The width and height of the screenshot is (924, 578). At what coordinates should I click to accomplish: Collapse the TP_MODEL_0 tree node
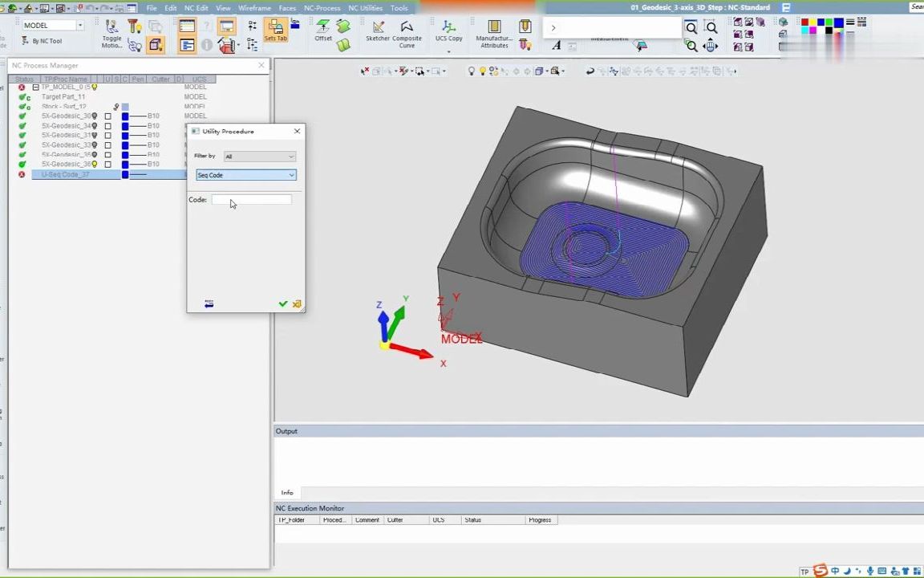[x=35, y=88]
